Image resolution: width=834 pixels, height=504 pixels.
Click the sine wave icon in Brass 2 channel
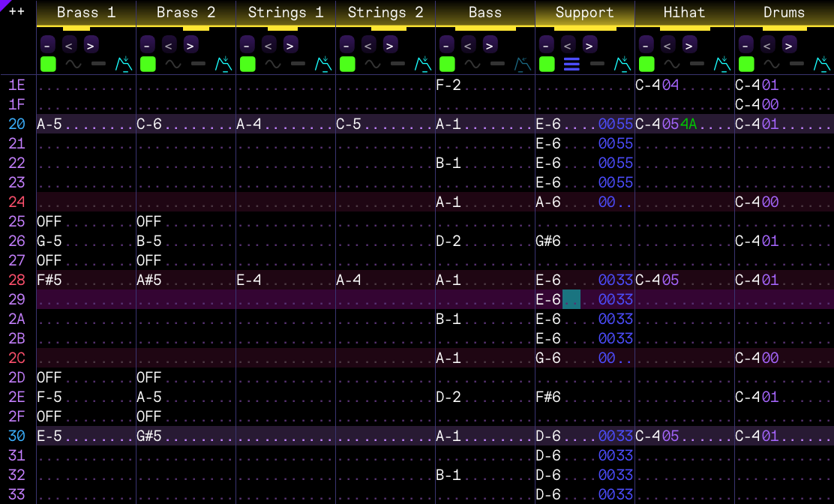[x=172, y=64]
